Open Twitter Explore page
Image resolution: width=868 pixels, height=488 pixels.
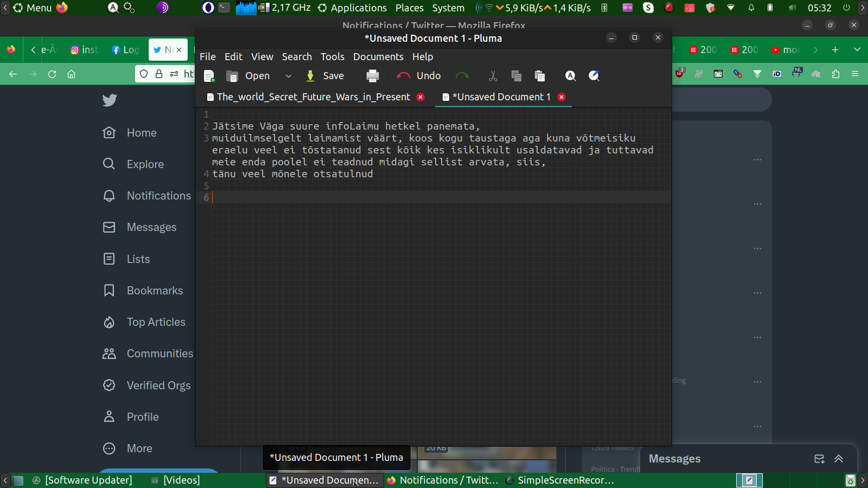133,164
